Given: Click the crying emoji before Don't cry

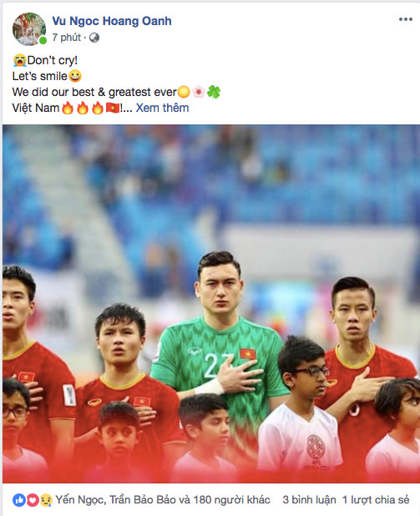Looking at the screenshot, I should 19,61.
